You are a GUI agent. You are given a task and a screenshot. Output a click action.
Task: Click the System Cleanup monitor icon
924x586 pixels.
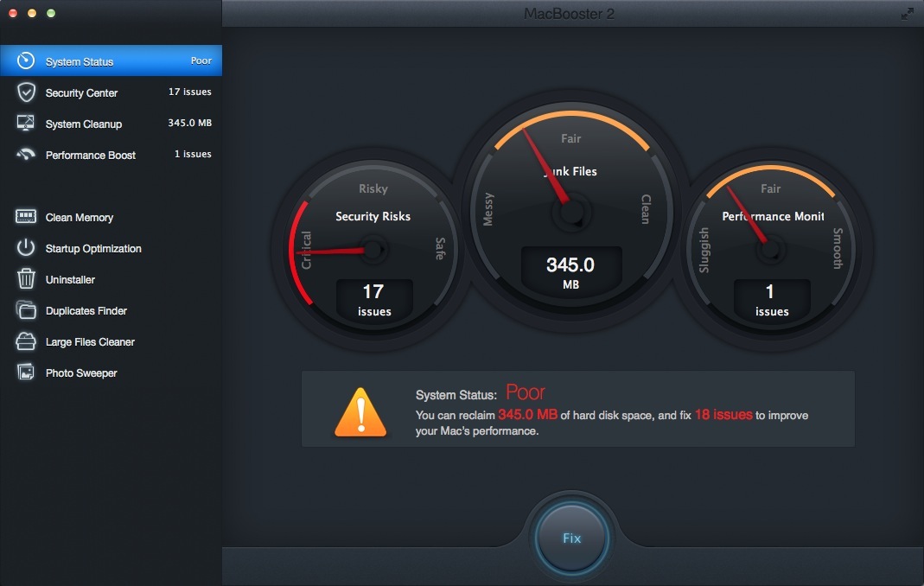click(26, 124)
